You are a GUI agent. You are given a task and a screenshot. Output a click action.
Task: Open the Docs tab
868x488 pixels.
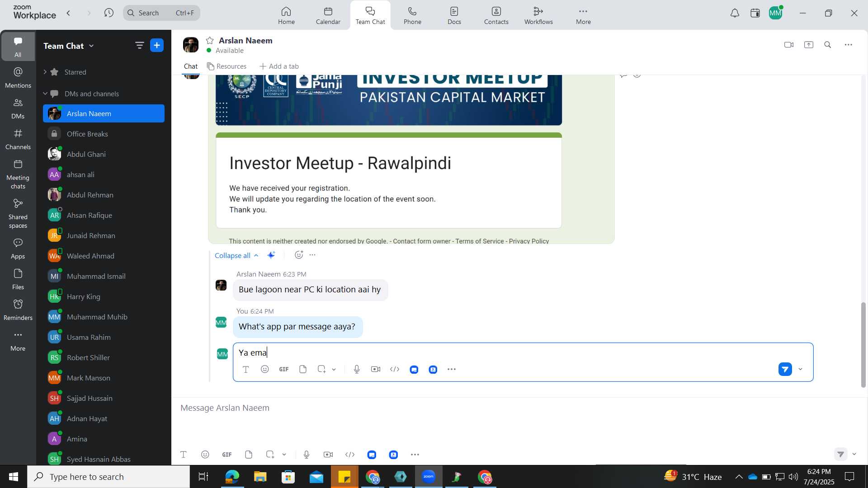(454, 15)
